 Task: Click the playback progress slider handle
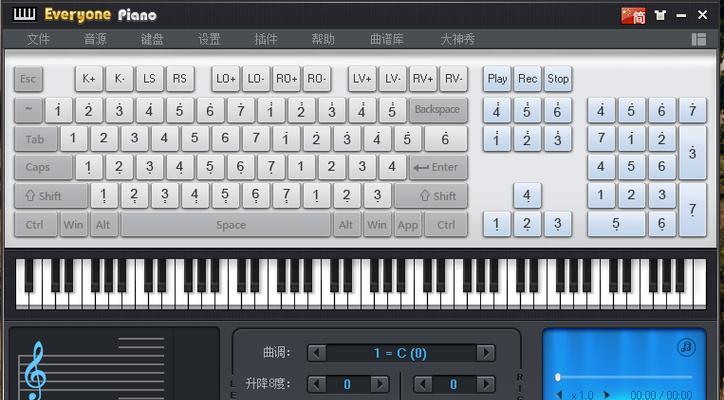pos(558,377)
